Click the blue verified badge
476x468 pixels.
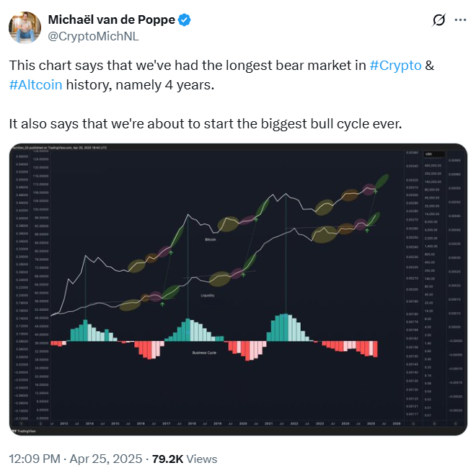(x=185, y=20)
